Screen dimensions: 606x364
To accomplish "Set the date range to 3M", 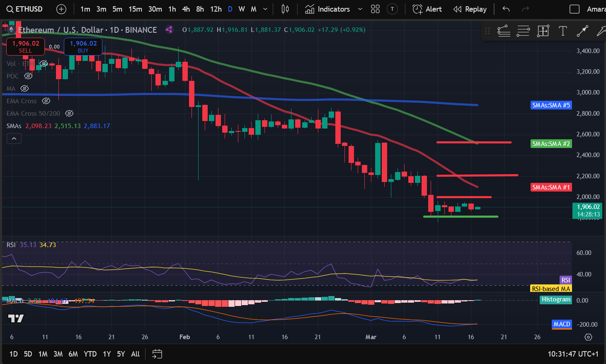I will point(58,354).
